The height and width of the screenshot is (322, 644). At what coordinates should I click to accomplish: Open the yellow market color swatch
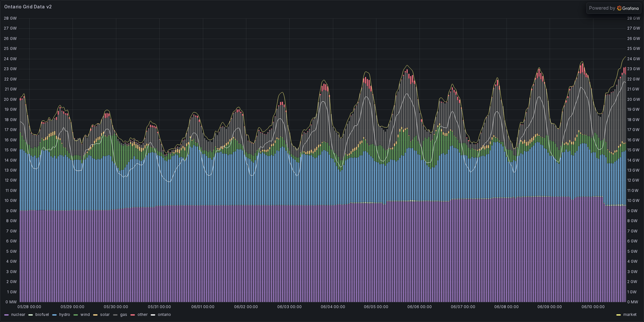point(619,314)
